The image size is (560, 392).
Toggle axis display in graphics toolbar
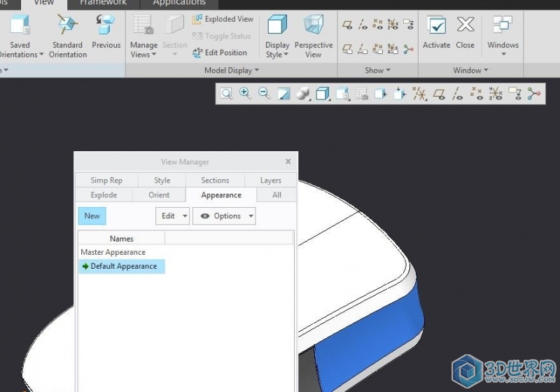click(x=458, y=94)
